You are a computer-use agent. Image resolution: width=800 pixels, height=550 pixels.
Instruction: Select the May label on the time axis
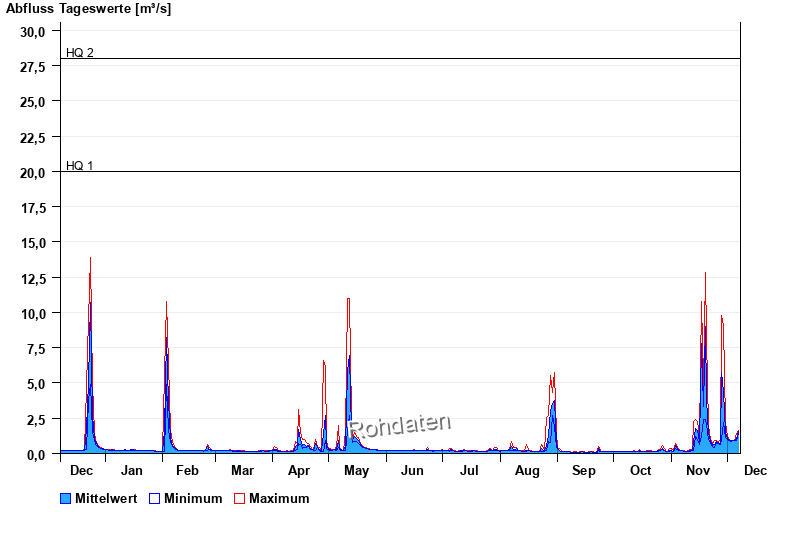[x=356, y=470]
